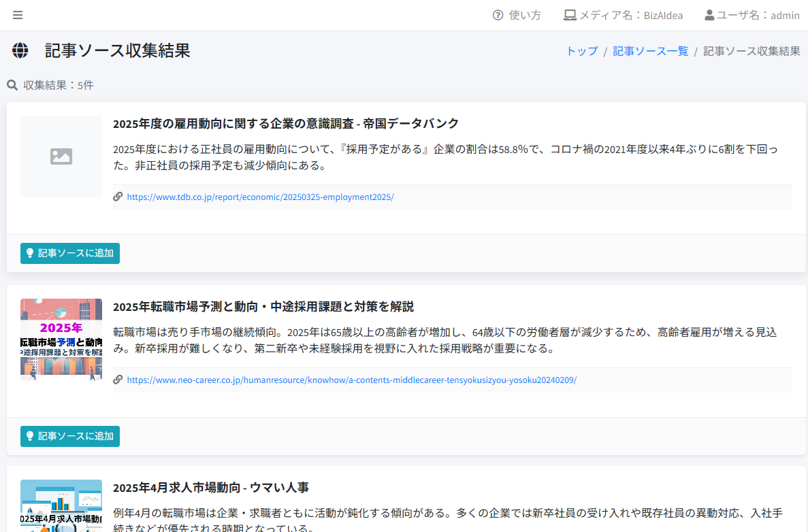Click the ウマい人事 article thumbnail
This screenshot has width=808, height=532.
click(61, 507)
